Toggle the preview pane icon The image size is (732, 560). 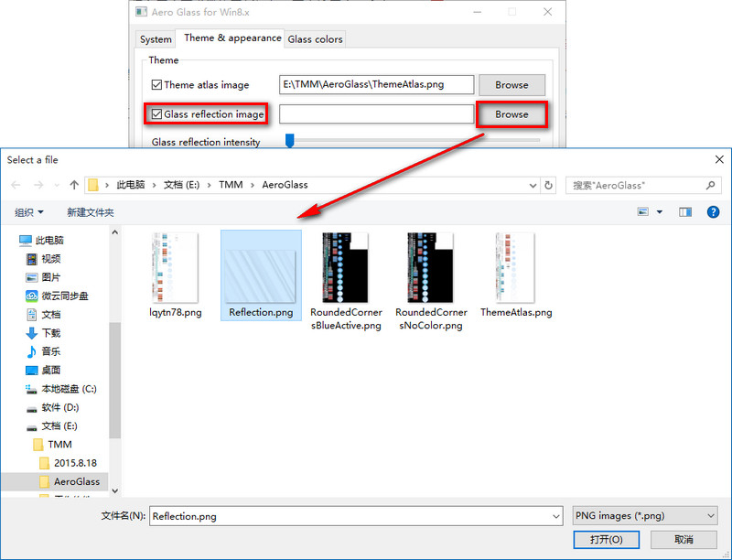tap(685, 212)
